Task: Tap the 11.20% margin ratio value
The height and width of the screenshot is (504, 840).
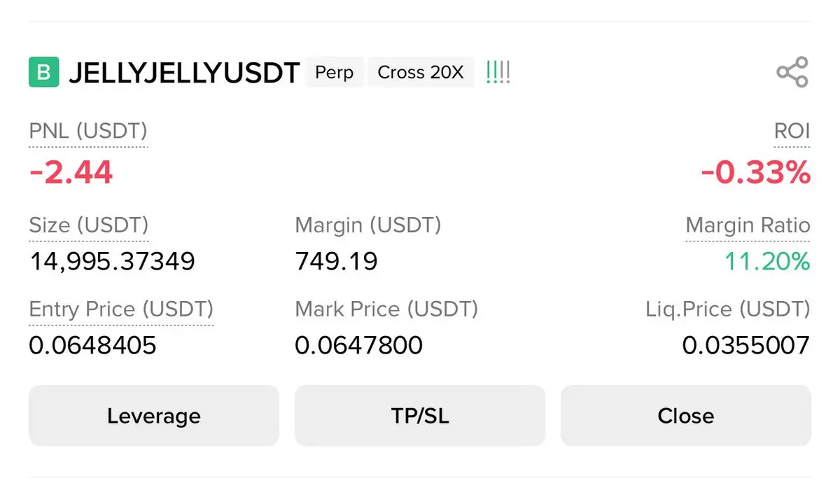Action: 766,261
